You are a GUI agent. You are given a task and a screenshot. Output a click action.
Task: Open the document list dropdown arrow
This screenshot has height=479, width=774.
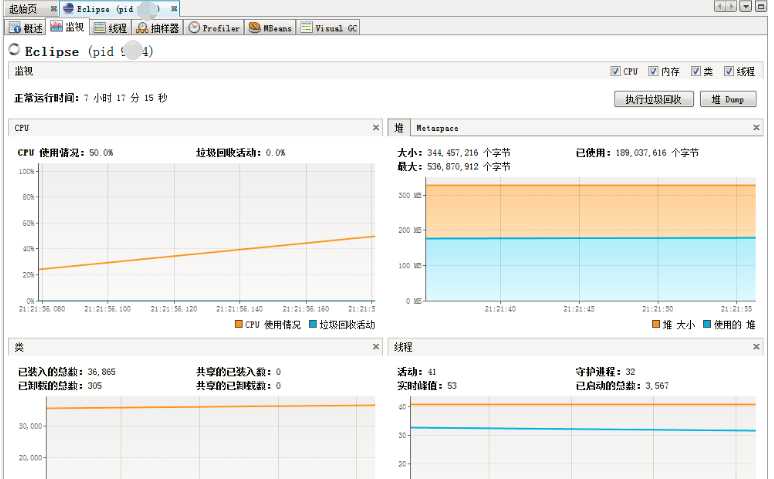[x=746, y=6]
